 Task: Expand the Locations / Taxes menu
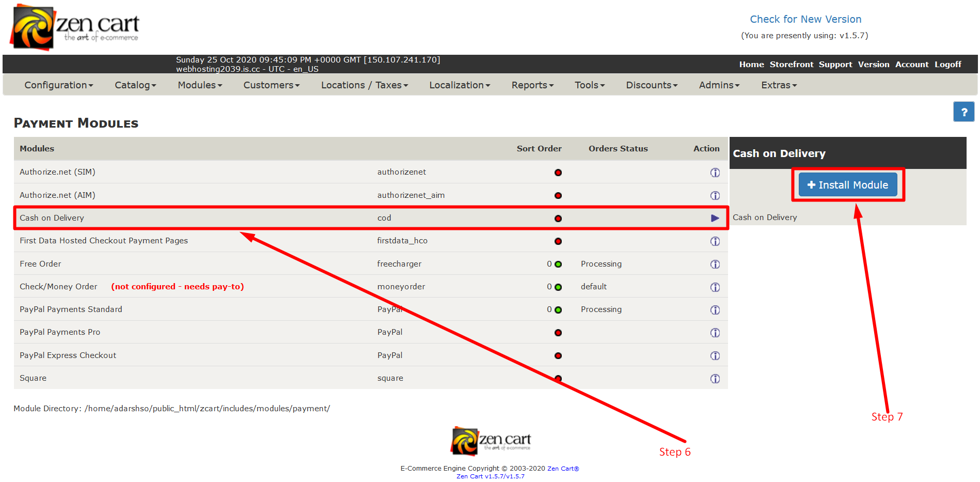[365, 85]
